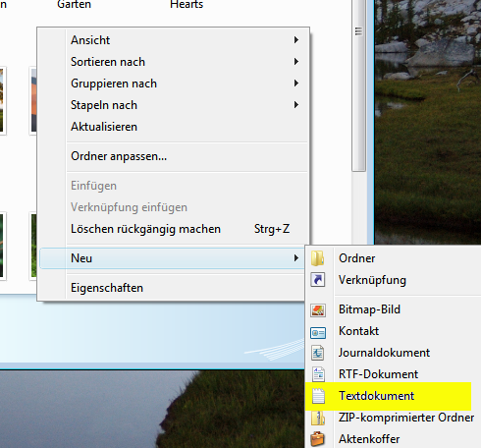Click the arrow next to Sortieren nach
The height and width of the screenshot is (448, 481).
coord(296,62)
